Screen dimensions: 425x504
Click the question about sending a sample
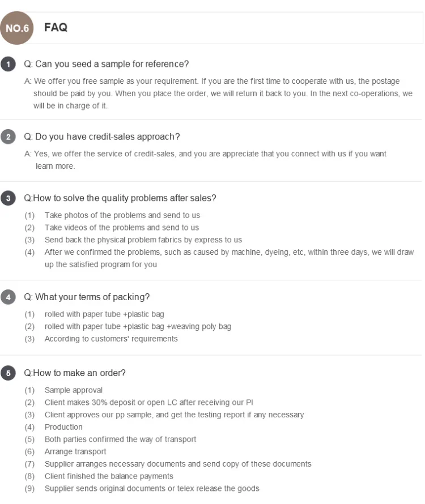106,64
